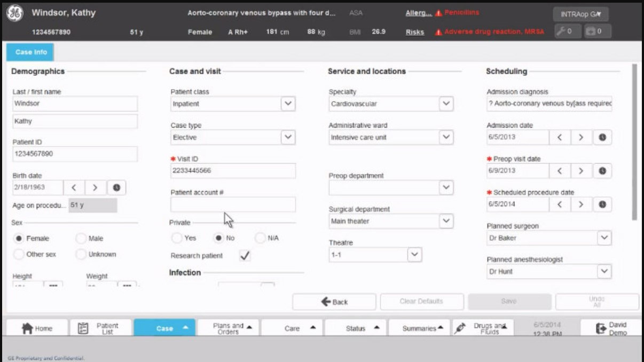This screenshot has width=644, height=362.
Task: Step Scheduled procedure date forward
Action: pos(580,204)
